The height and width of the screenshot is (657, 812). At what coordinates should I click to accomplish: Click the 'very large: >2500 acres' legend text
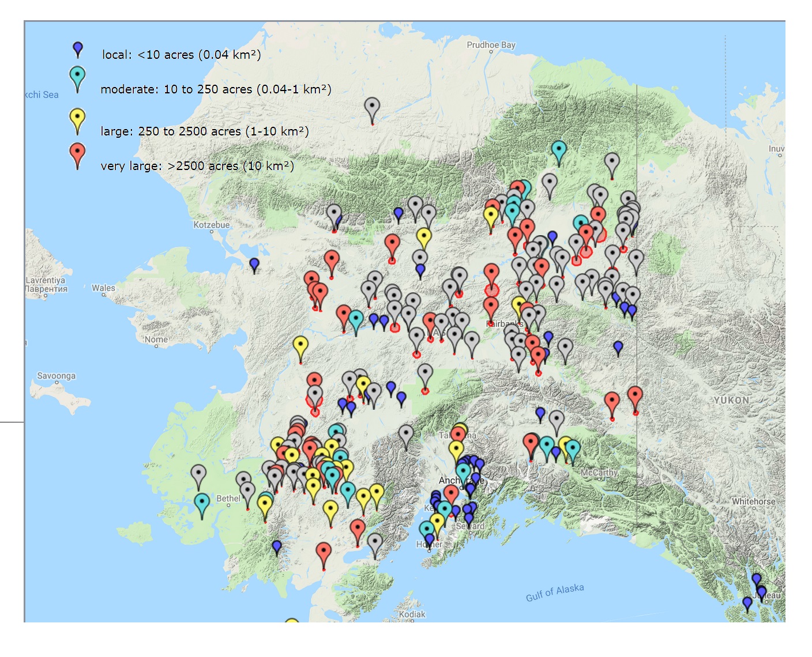pyautogui.click(x=197, y=166)
